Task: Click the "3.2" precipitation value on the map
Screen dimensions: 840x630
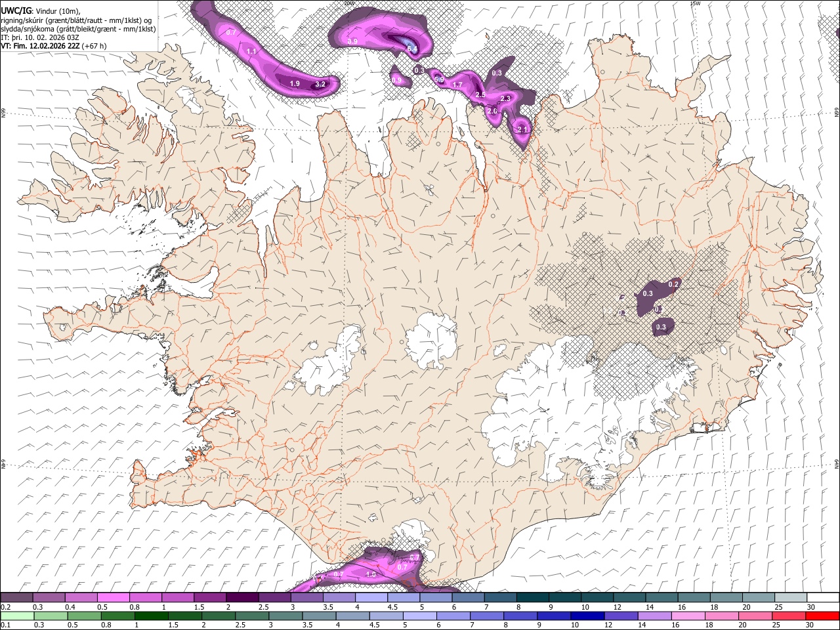Action: 320,85
